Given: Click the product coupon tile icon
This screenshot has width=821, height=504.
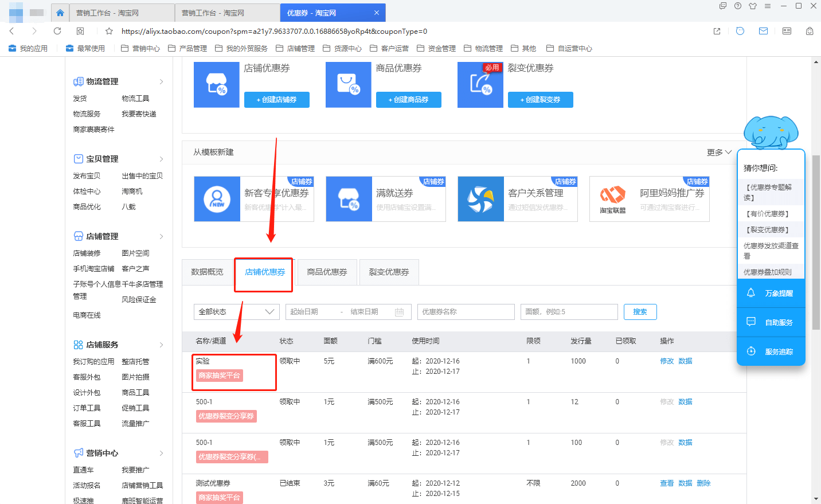Looking at the screenshot, I should coord(349,85).
